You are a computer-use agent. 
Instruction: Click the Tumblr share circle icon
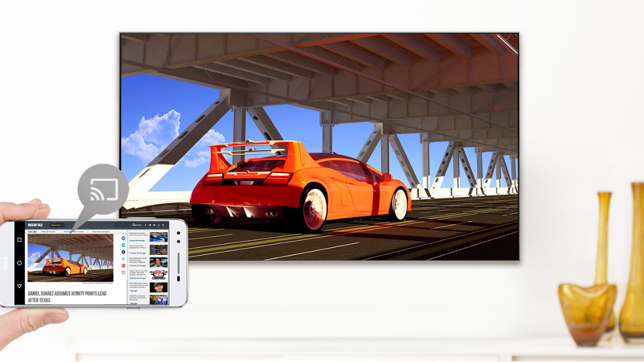123,252
